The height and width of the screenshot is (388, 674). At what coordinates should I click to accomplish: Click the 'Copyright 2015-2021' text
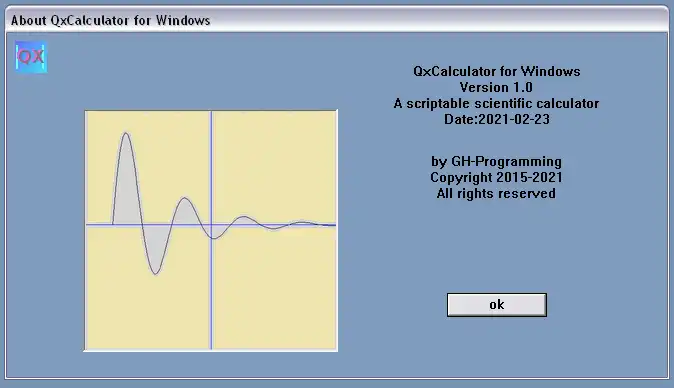click(496, 177)
